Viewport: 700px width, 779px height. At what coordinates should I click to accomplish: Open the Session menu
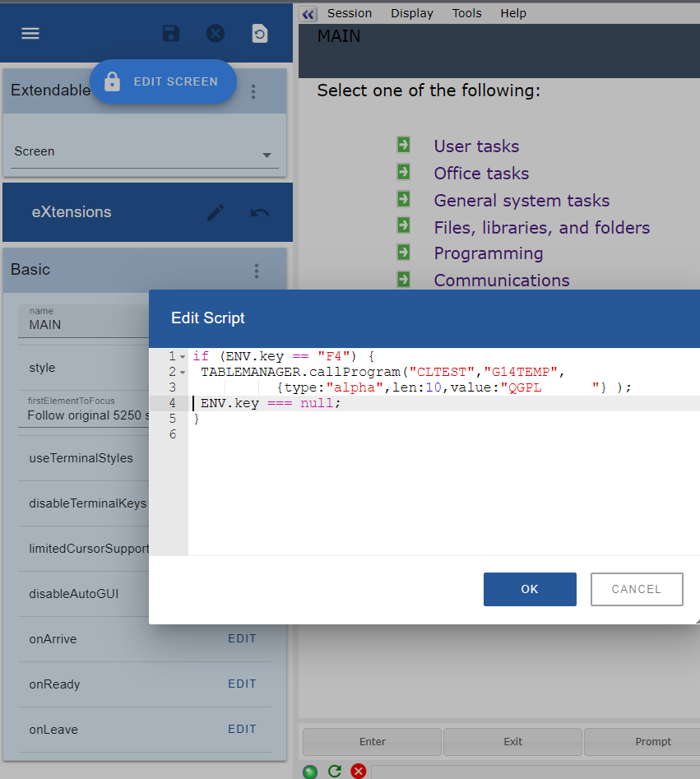(x=350, y=13)
